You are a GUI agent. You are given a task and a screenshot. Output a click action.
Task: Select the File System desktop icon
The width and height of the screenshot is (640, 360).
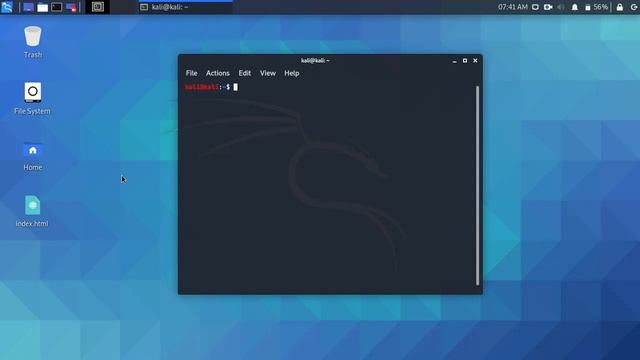[x=32, y=98]
